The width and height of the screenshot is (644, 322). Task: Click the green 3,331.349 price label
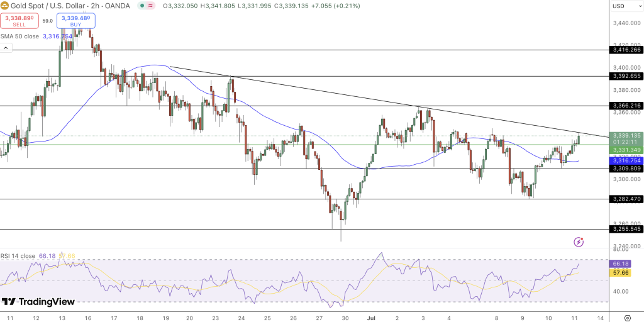[626, 150]
